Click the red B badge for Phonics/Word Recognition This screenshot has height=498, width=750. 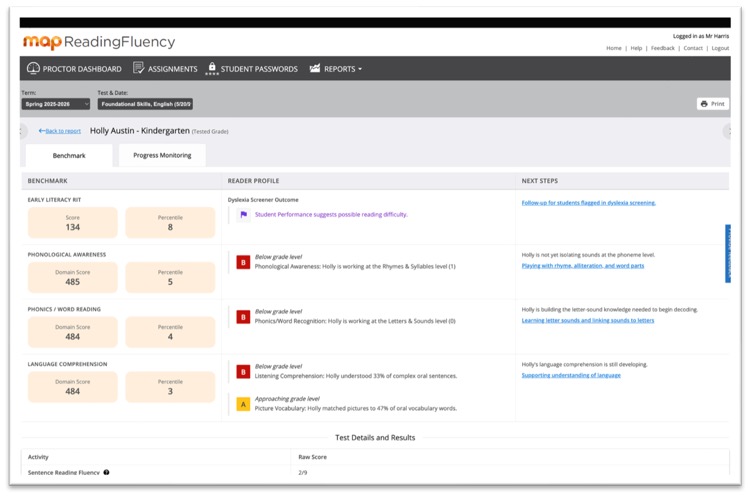coord(243,317)
